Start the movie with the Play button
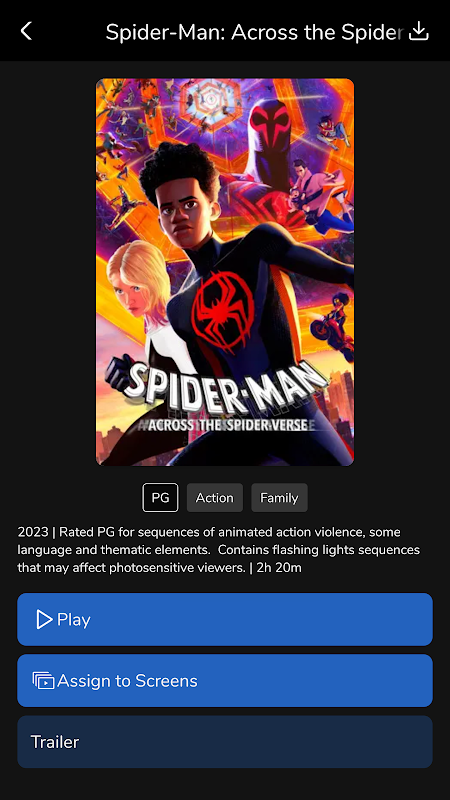The width and height of the screenshot is (450, 800). click(225, 619)
